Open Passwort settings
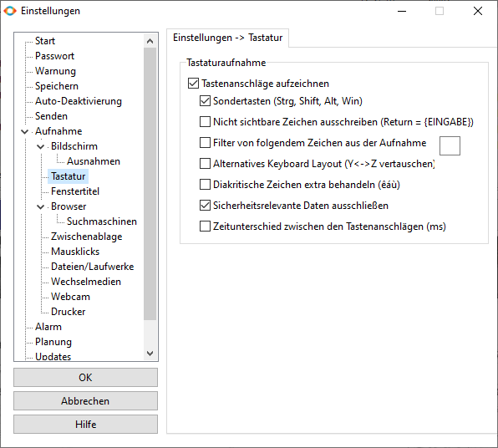498x448 pixels. pos(54,56)
